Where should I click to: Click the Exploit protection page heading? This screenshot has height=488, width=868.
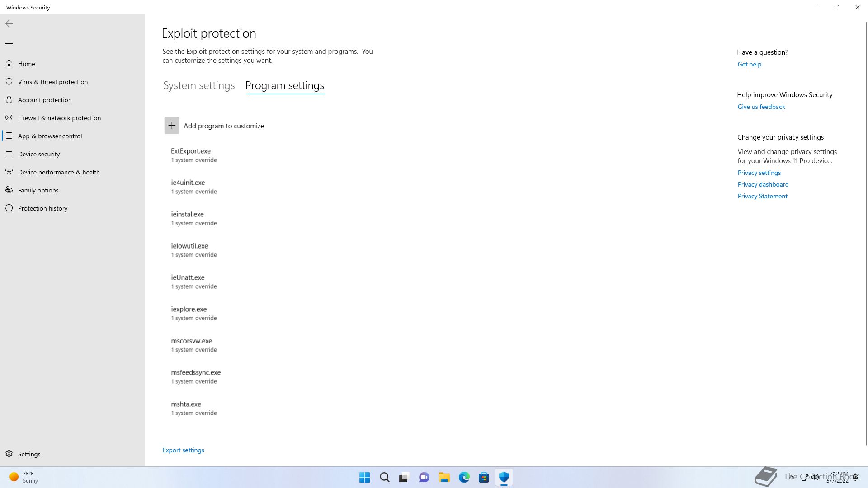click(x=209, y=33)
